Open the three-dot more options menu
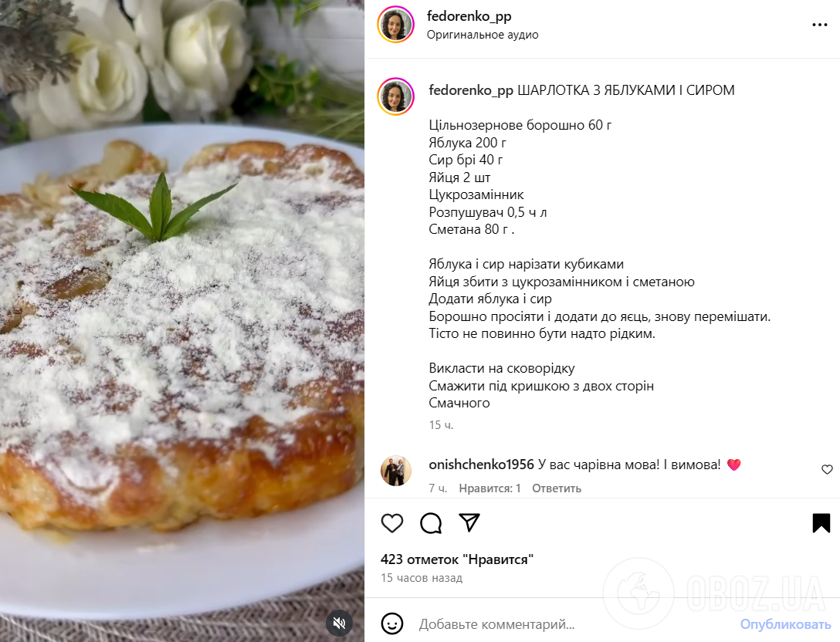The image size is (840, 642). tap(820, 25)
